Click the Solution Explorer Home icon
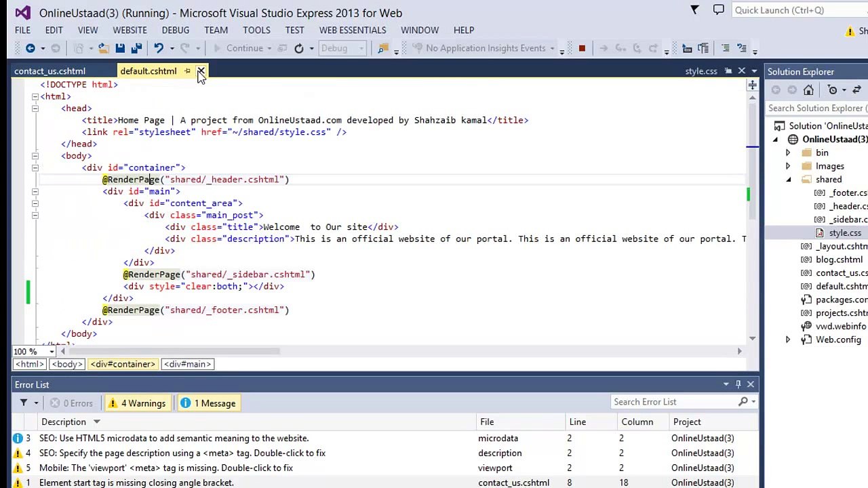 pos(808,90)
